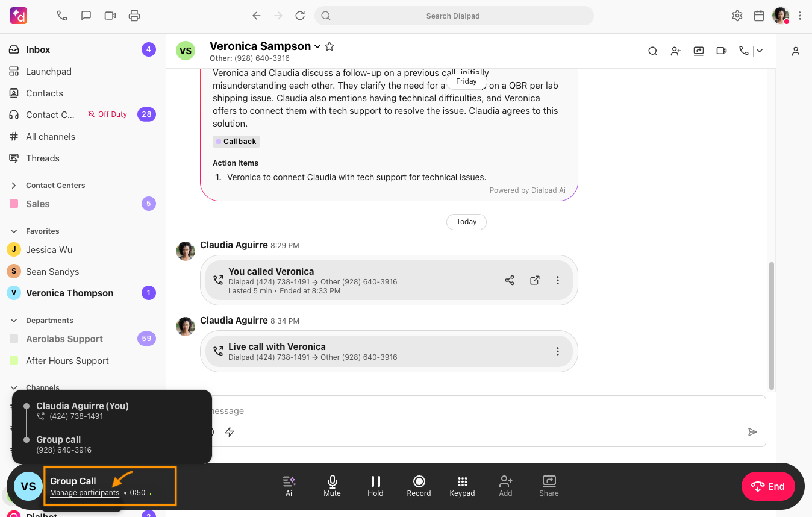Open Threads in sidebar
Viewport: 812px width, 517px height.
[x=83, y=158]
